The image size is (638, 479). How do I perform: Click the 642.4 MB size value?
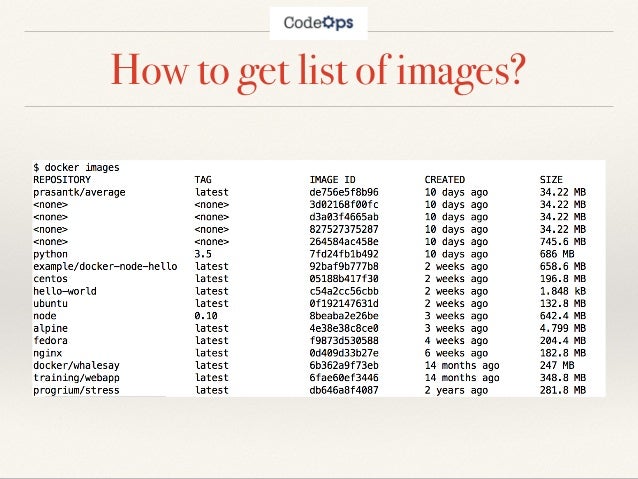coord(563,316)
